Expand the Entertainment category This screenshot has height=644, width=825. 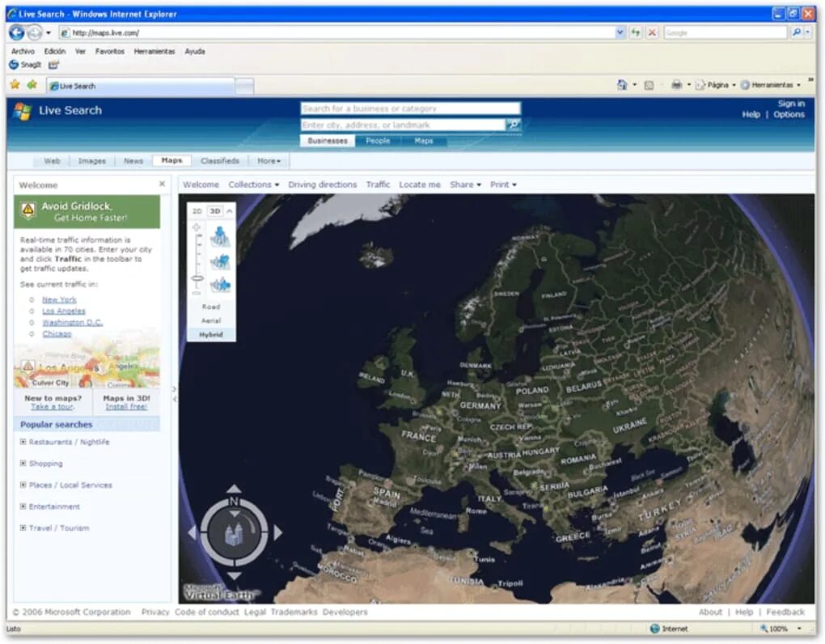[x=23, y=506]
